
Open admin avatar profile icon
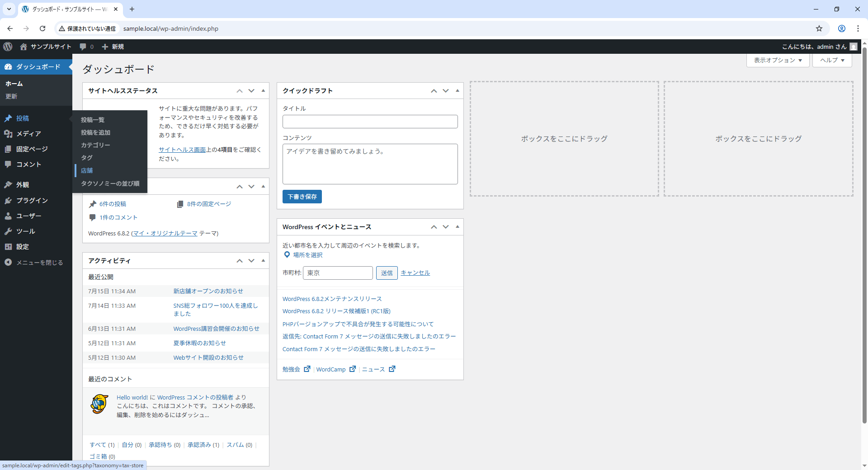[854, 47]
